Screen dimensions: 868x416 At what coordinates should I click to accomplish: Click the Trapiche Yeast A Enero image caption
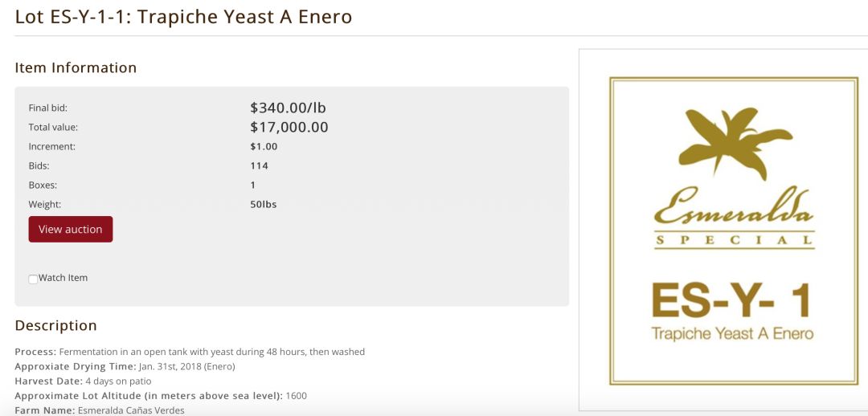click(x=732, y=333)
